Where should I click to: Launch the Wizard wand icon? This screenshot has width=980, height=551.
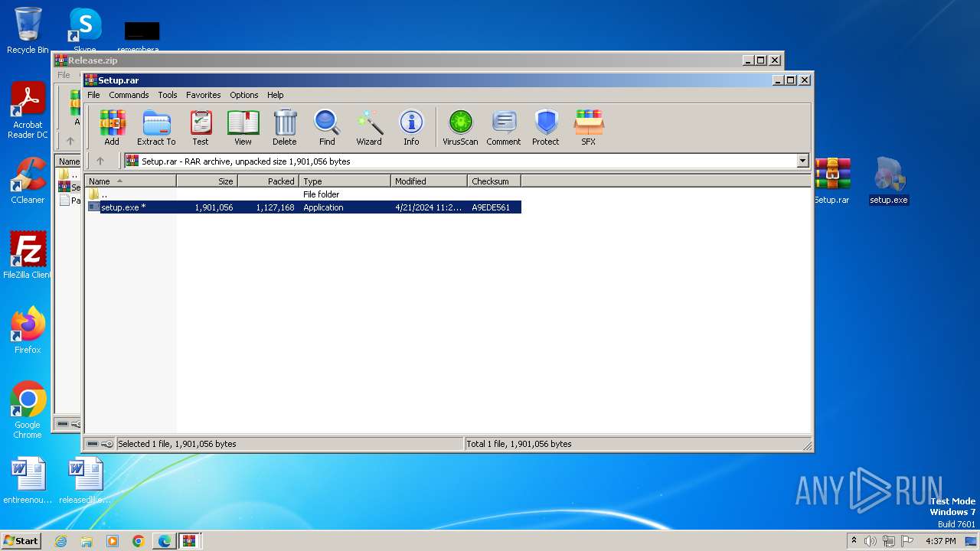pos(369,127)
